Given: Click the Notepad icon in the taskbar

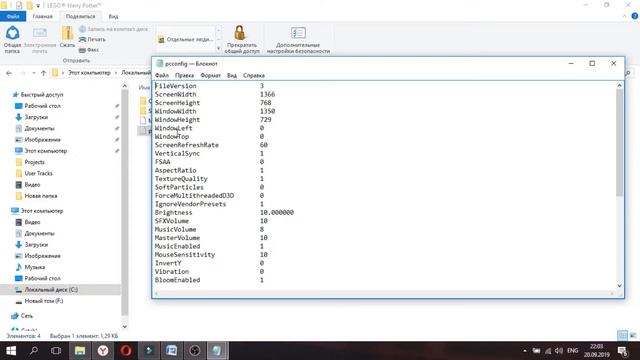Looking at the screenshot, I should pos(217,351).
